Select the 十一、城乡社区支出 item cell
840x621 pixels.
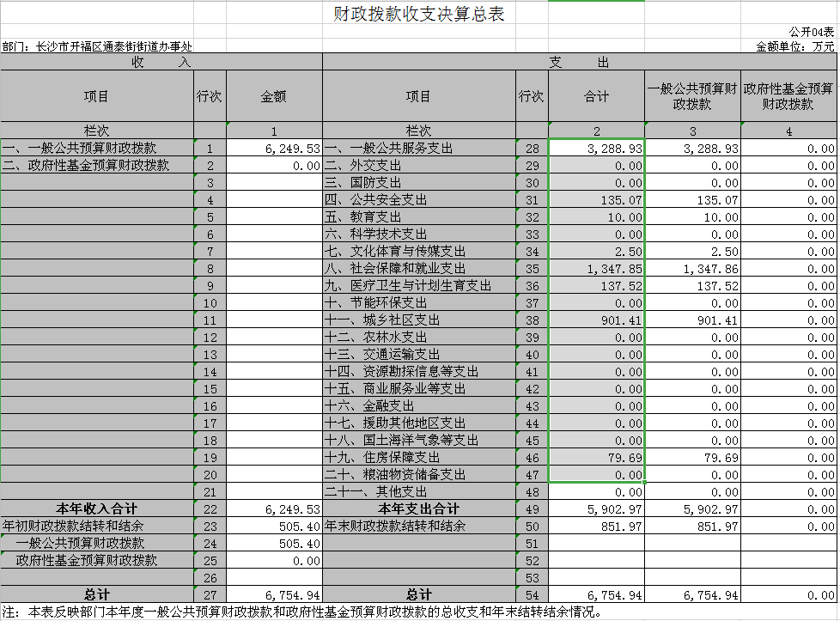(418, 320)
